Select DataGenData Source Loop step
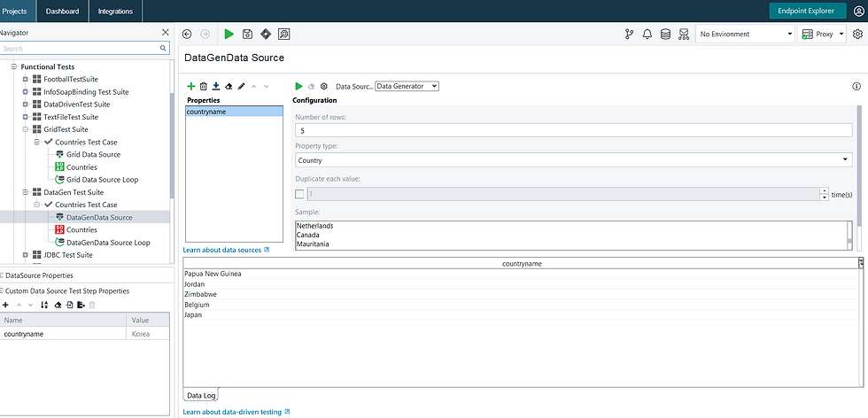Screen dimensions: 868x418 click(x=108, y=243)
